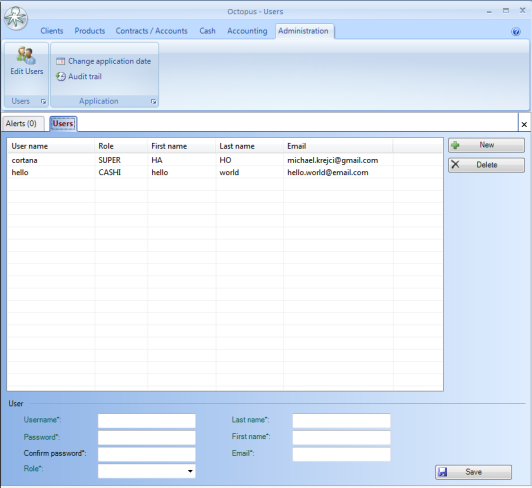Image resolution: width=532 pixels, height=488 pixels.
Task: Open the help question mark icon
Action: (516, 32)
